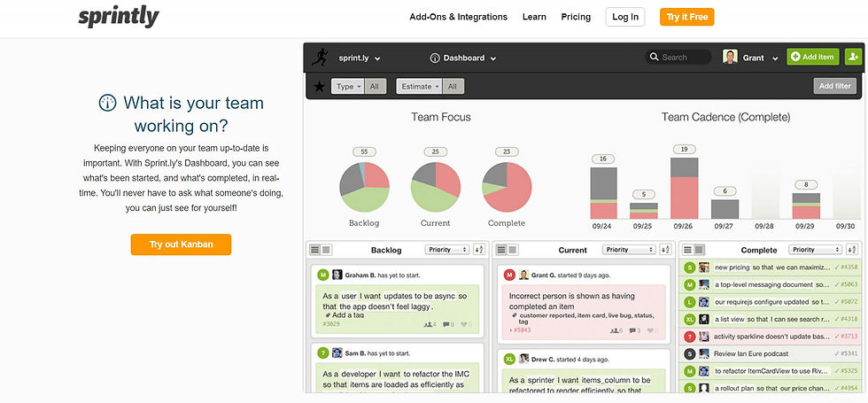Click the magnifier icon in the search box
The width and height of the screenshot is (868, 403).
[655, 57]
